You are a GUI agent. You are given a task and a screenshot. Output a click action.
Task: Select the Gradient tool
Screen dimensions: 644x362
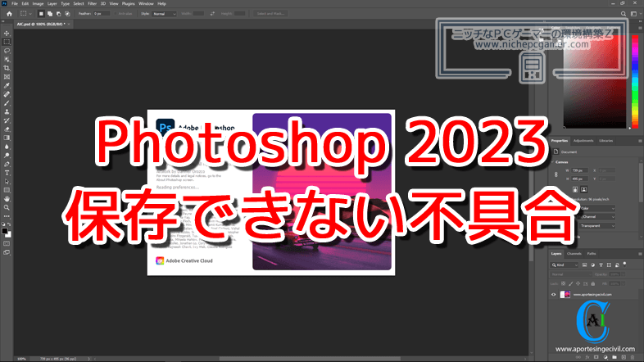point(7,138)
